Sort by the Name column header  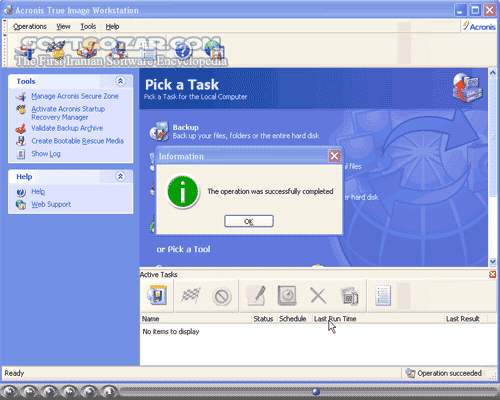click(x=196, y=319)
